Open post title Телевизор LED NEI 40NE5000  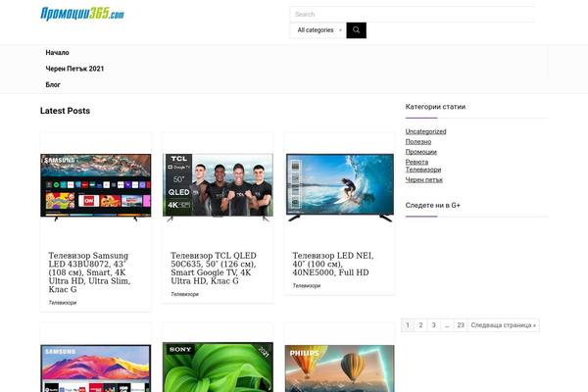point(333,264)
